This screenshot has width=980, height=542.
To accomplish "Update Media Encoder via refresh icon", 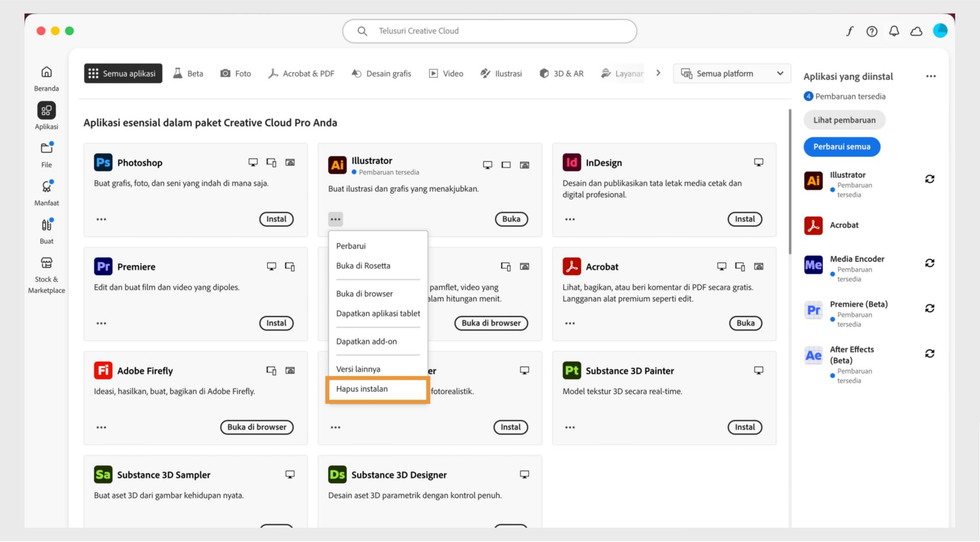I will pos(929,263).
